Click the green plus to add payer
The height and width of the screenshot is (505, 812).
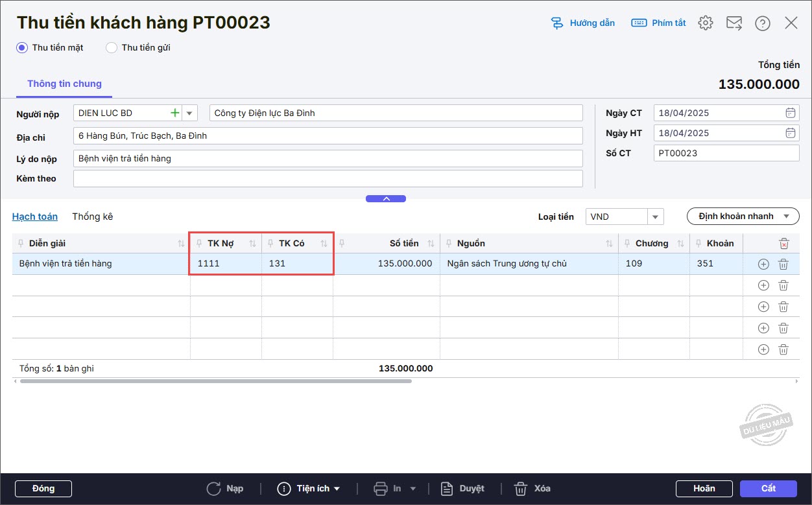[174, 113]
